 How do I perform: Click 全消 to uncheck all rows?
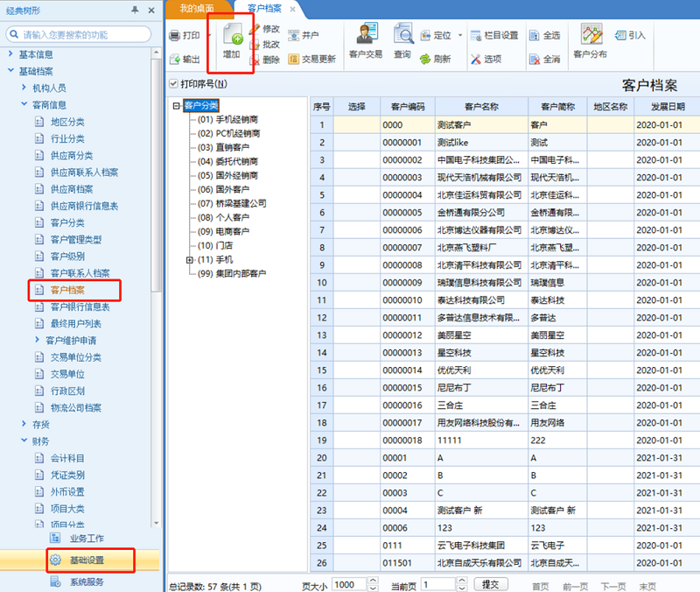click(544, 59)
